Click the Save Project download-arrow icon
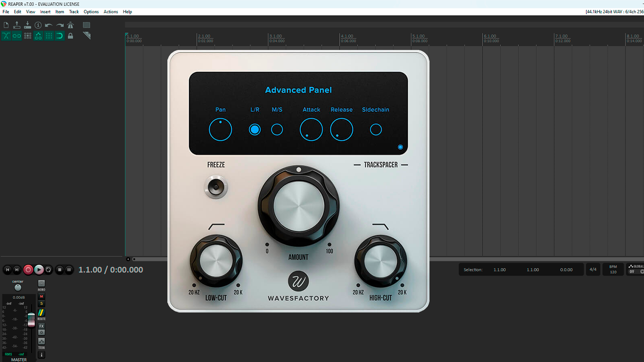Screen dimensions: 644x362 pyautogui.click(x=27, y=25)
